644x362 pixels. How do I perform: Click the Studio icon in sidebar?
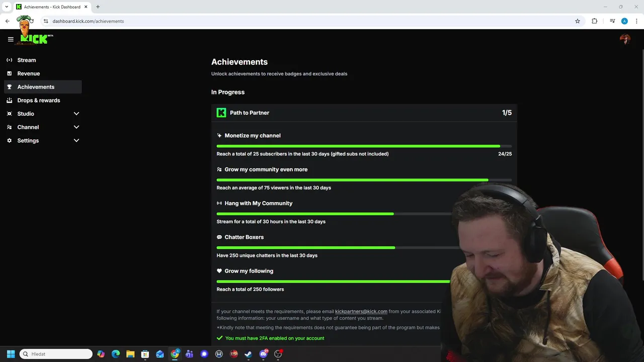click(x=9, y=114)
